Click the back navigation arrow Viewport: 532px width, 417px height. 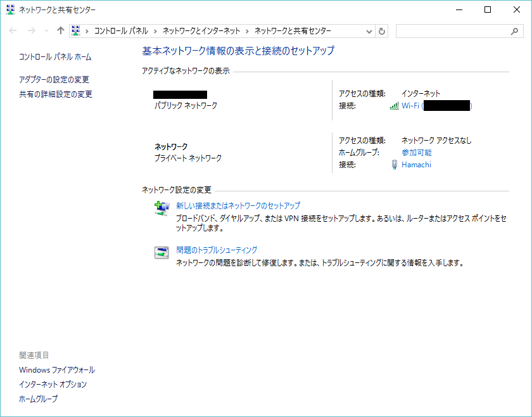click(x=13, y=30)
